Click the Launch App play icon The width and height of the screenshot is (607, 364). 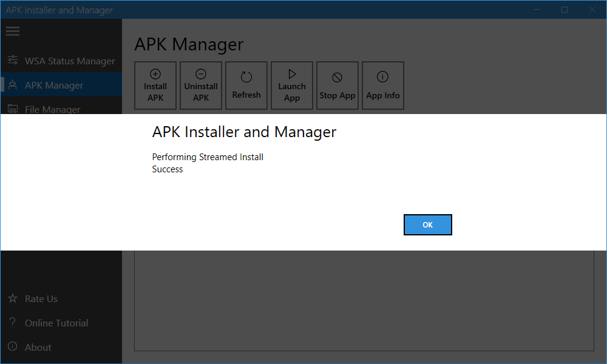tap(292, 74)
